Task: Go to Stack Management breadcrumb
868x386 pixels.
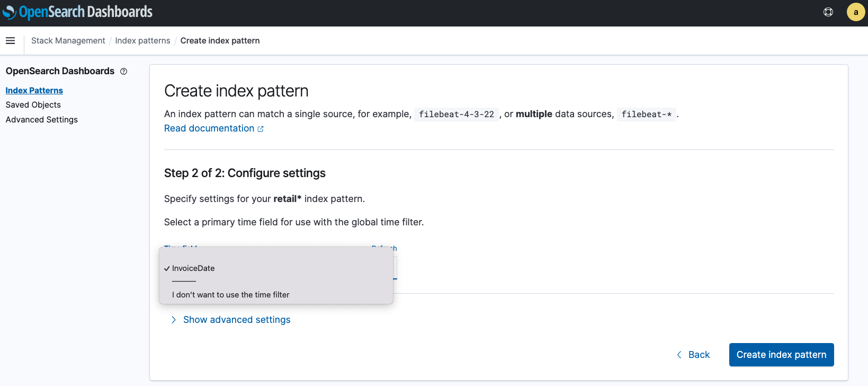Action: [68, 41]
